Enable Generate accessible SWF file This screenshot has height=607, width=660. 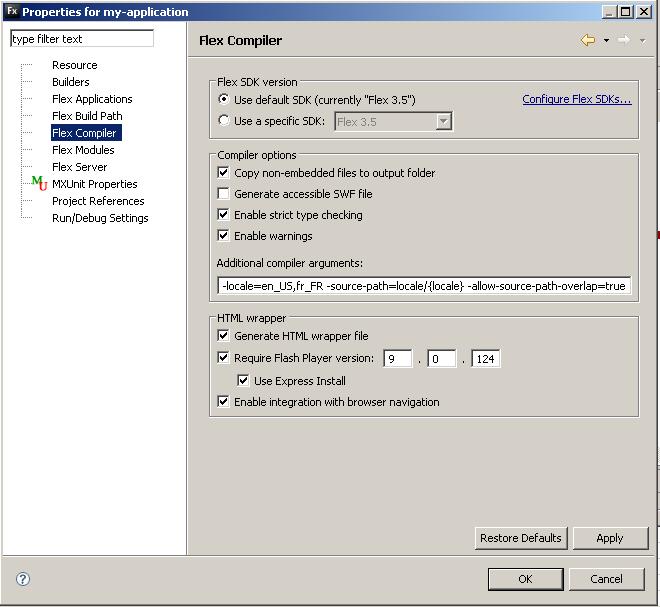pyautogui.click(x=223, y=193)
